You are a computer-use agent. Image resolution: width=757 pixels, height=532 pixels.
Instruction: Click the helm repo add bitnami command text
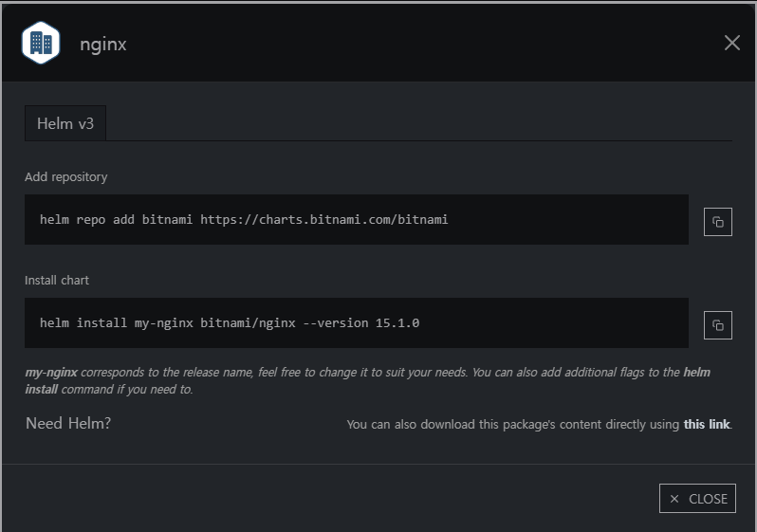coord(244,220)
